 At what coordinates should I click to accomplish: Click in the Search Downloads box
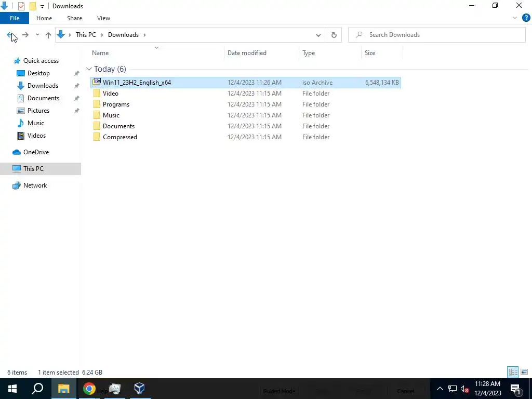pyautogui.click(x=436, y=35)
